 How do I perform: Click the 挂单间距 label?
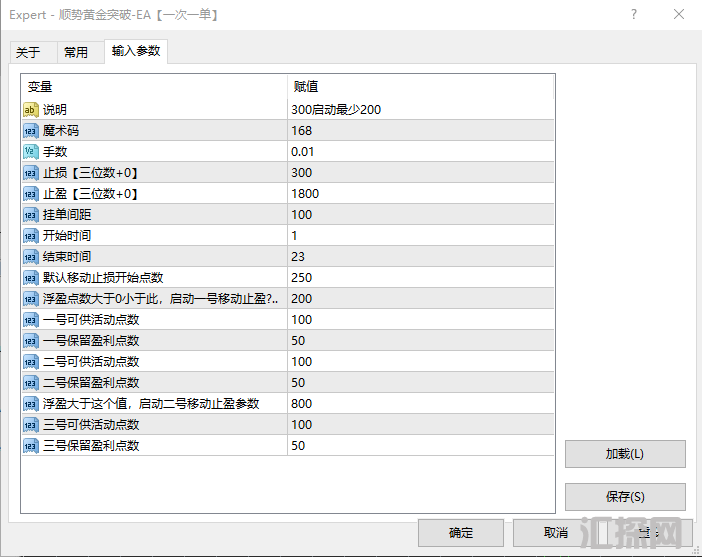coord(67,215)
